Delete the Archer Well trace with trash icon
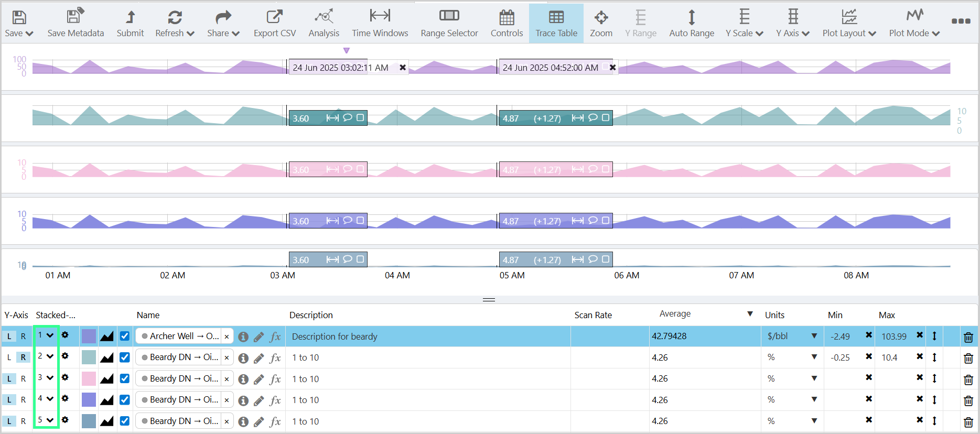Viewport: 980px width, 434px height. coord(968,337)
